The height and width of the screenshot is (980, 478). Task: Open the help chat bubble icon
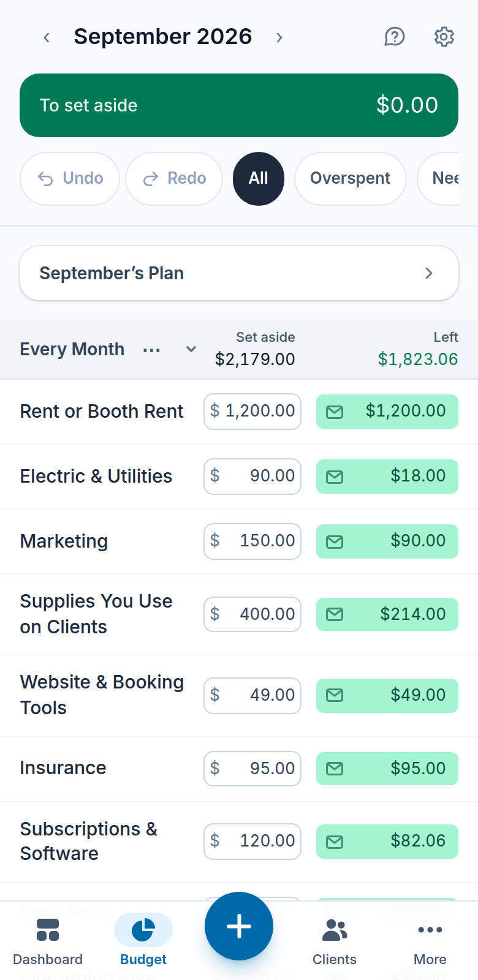(395, 37)
